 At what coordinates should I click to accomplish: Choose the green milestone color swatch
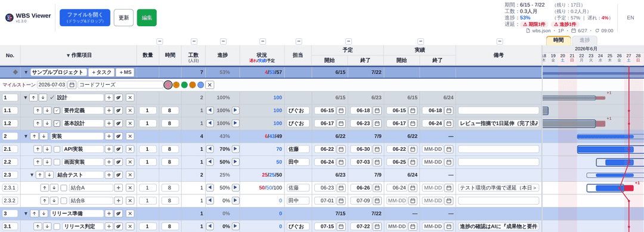[x=184, y=85]
